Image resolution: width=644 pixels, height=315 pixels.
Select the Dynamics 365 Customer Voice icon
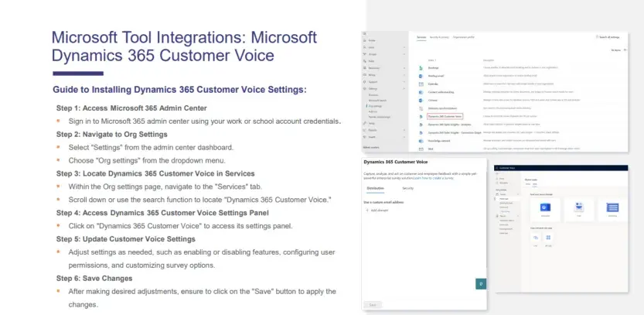[421, 117]
